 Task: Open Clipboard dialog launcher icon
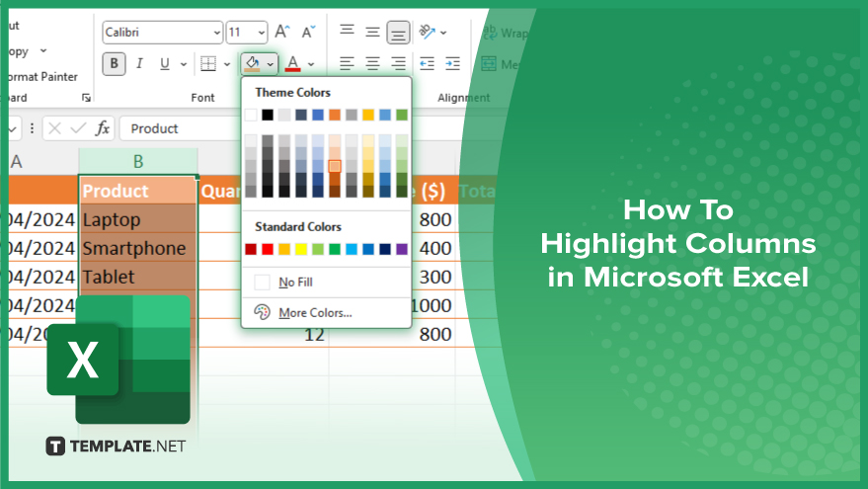[x=86, y=98]
